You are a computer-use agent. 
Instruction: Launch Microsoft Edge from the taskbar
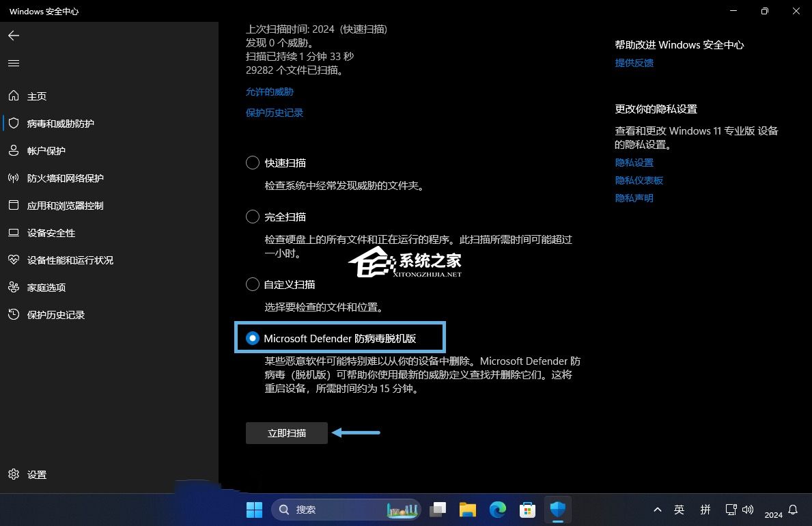[498, 510]
